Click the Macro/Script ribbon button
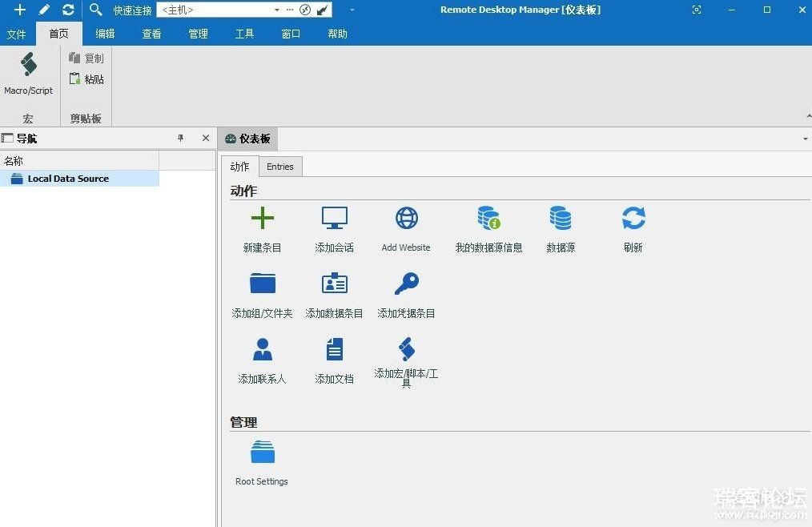This screenshot has width=812, height=527. (29, 74)
